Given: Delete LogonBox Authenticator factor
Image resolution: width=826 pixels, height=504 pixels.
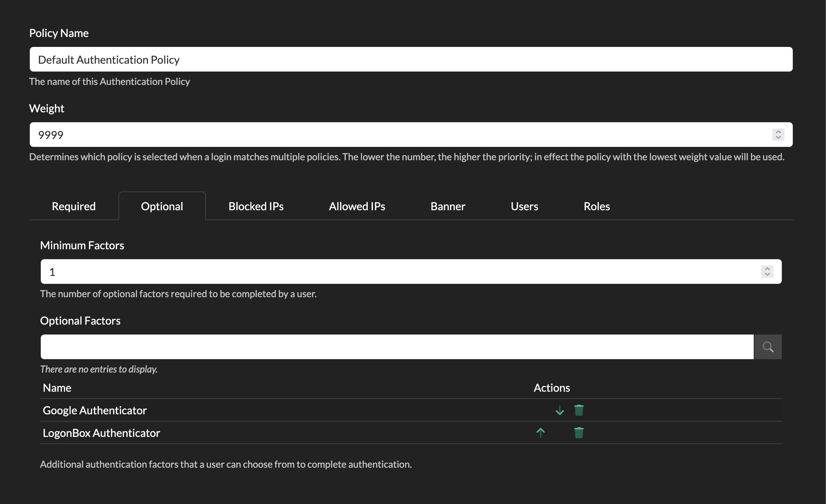Looking at the screenshot, I should tap(579, 433).
